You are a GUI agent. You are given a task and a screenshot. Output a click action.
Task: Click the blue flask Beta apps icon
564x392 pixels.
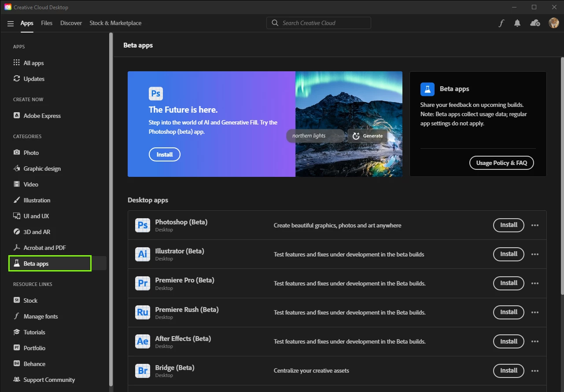click(x=428, y=89)
